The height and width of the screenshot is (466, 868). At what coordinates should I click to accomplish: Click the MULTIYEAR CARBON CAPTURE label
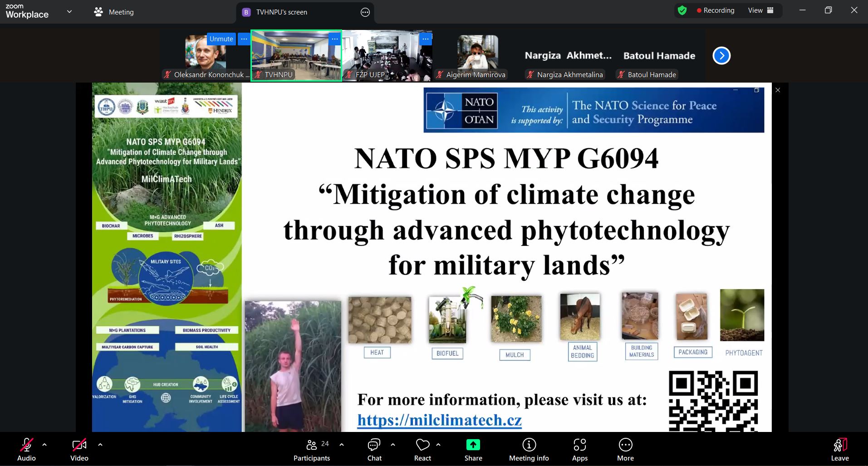pyautogui.click(x=128, y=347)
